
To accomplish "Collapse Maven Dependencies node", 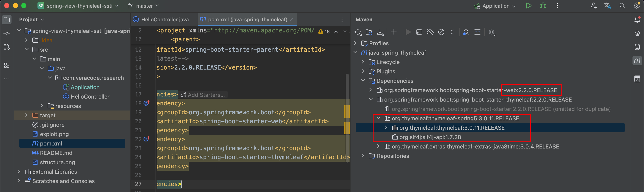I will pos(363,81).
